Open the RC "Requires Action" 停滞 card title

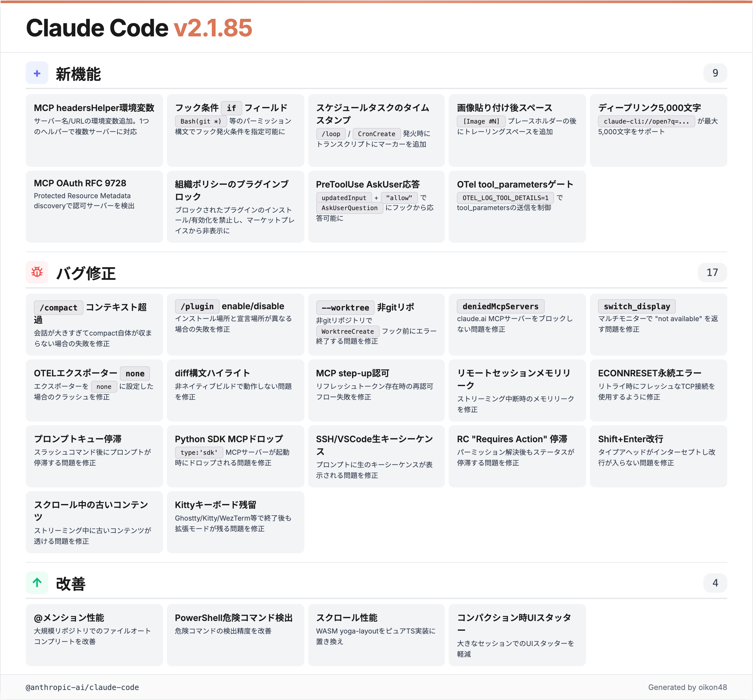512,439
